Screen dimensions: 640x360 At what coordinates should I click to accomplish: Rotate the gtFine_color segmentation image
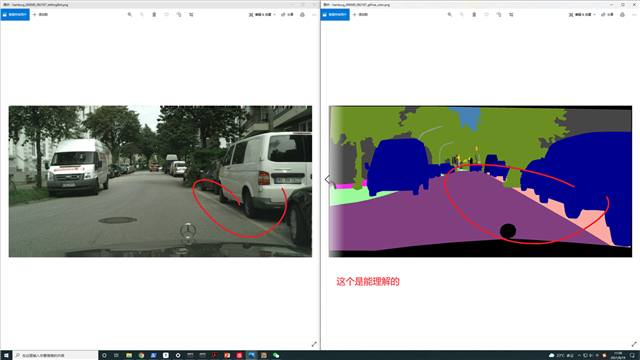coord(499,15)
